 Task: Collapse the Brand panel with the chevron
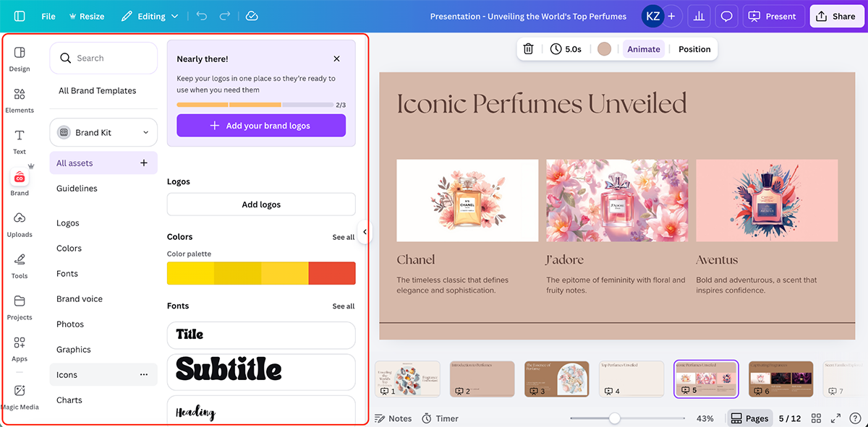coord(365,233)
